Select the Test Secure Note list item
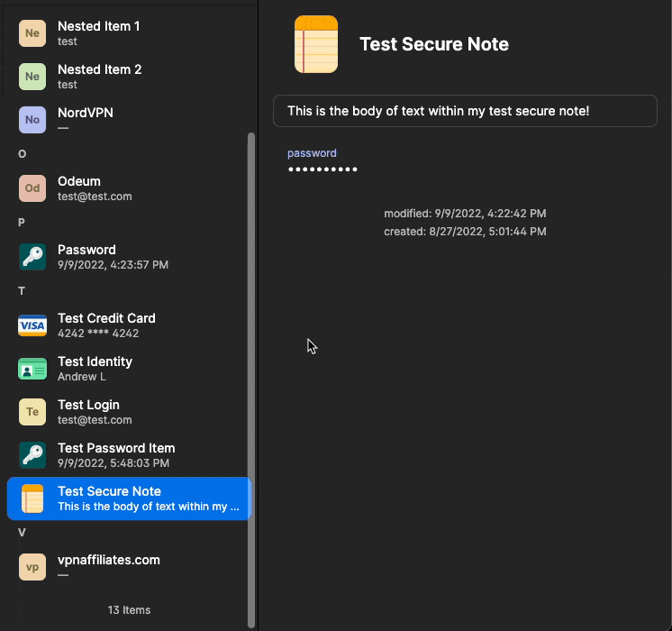 pyautogui.click(x=129, y=498)
